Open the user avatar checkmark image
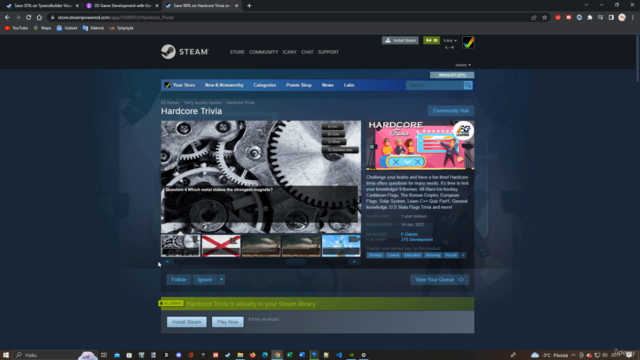Image resolution: width=640 pixels, height=360 pixels. pyautogui.click(x=468, y=42)
